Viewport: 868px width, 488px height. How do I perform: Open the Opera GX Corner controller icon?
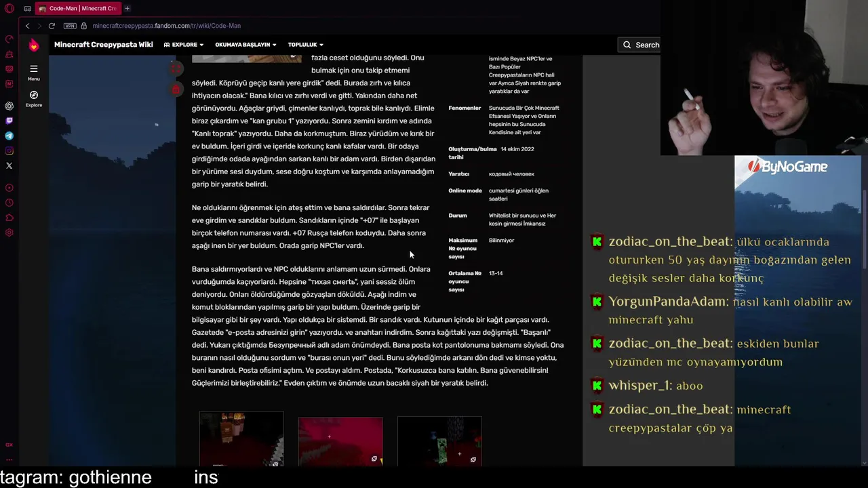[27, 9]
